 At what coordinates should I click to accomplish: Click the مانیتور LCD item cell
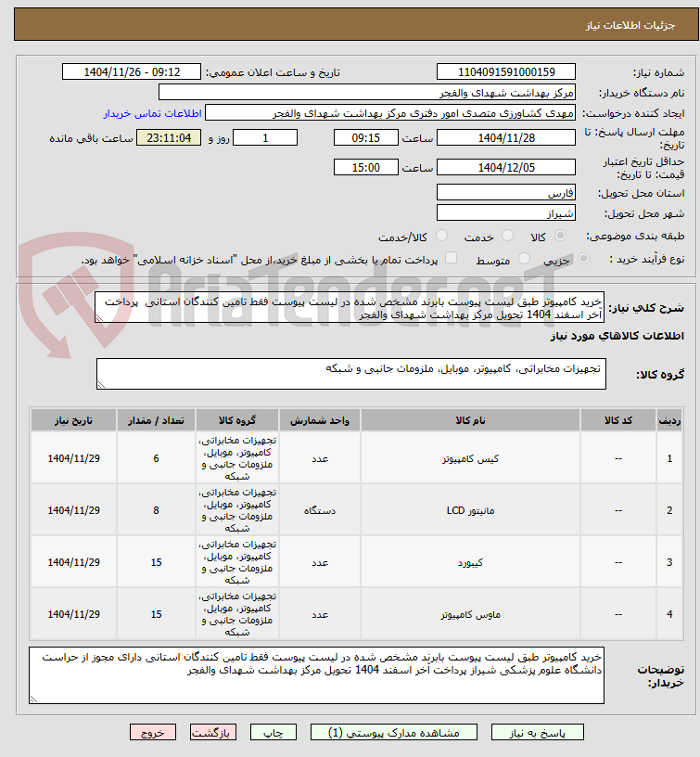click(x=470, y=510)
